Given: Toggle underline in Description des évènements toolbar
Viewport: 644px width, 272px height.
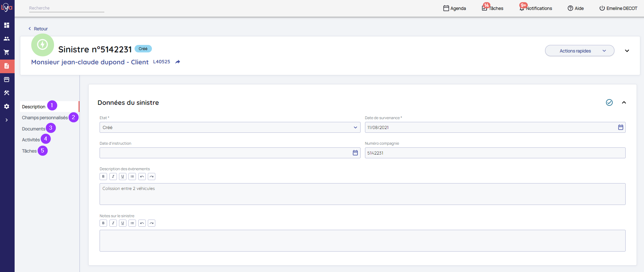Looking at the screenshot, I should click(123, 176).
